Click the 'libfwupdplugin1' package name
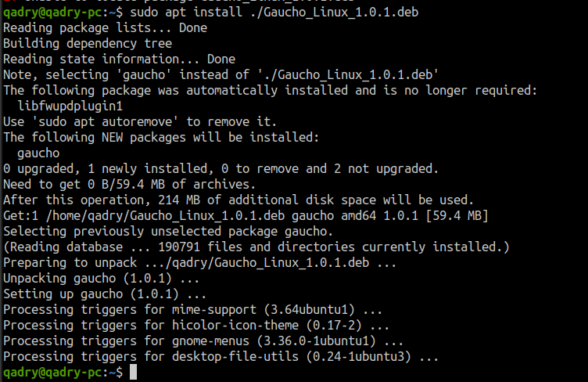Screen dimensions: 588x382 coord(70,106)
